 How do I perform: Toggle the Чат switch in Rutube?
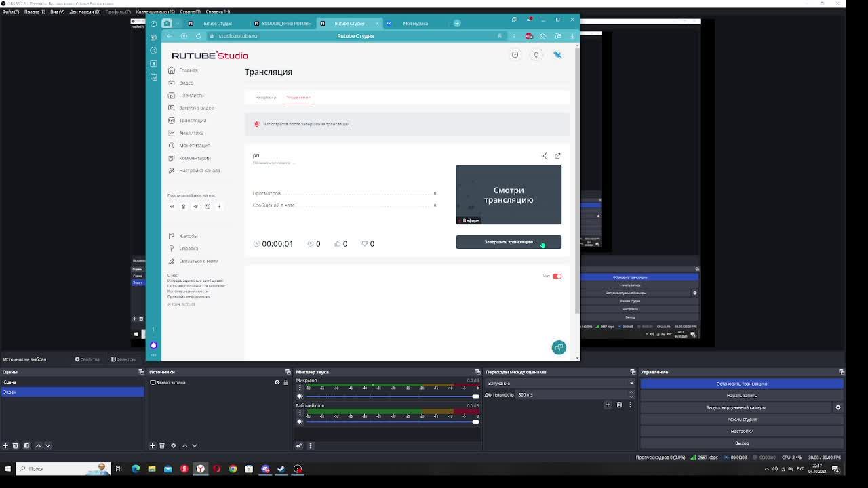point(557,276)
